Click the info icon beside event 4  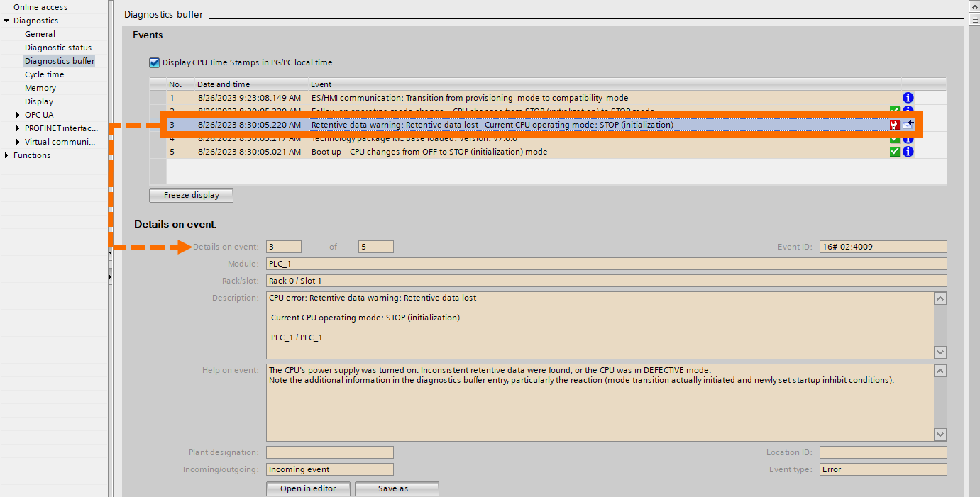point(908,138)
